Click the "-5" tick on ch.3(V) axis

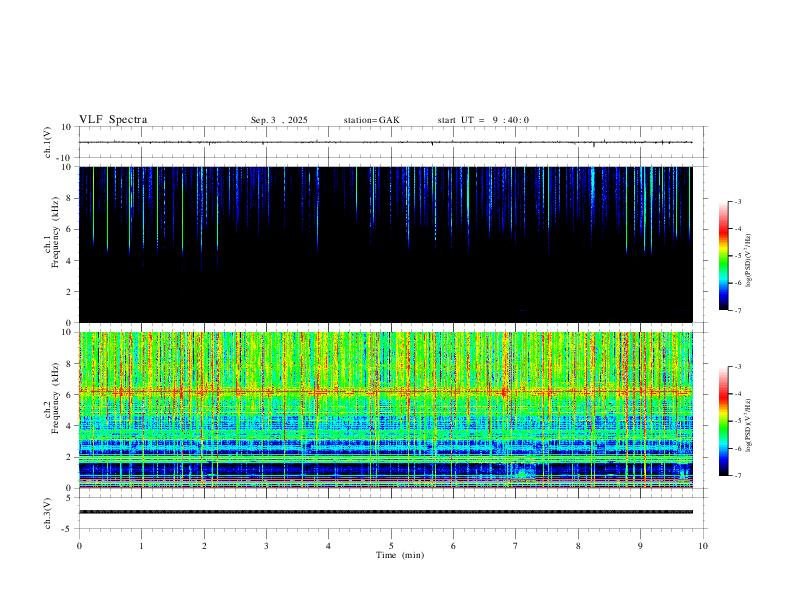[x=67, y=529]
